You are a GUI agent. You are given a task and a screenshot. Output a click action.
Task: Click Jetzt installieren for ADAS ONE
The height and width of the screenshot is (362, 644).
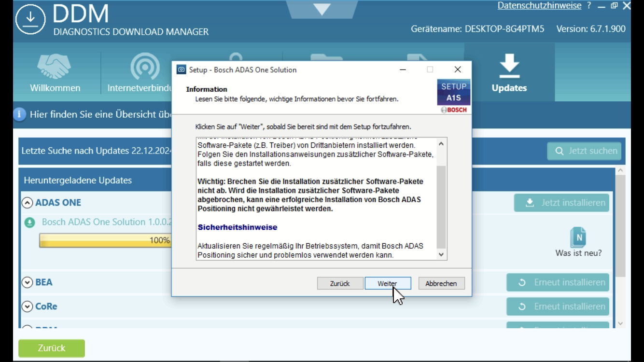[x=561, y=203]
